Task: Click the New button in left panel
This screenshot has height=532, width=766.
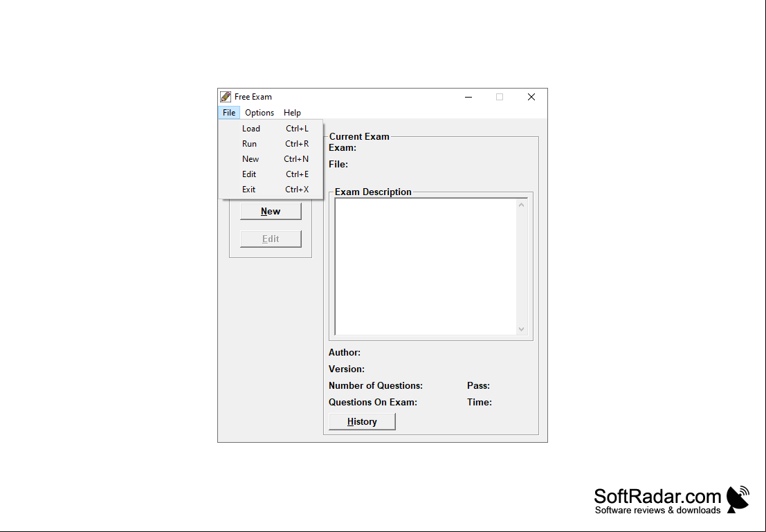Action: point(271,212)
